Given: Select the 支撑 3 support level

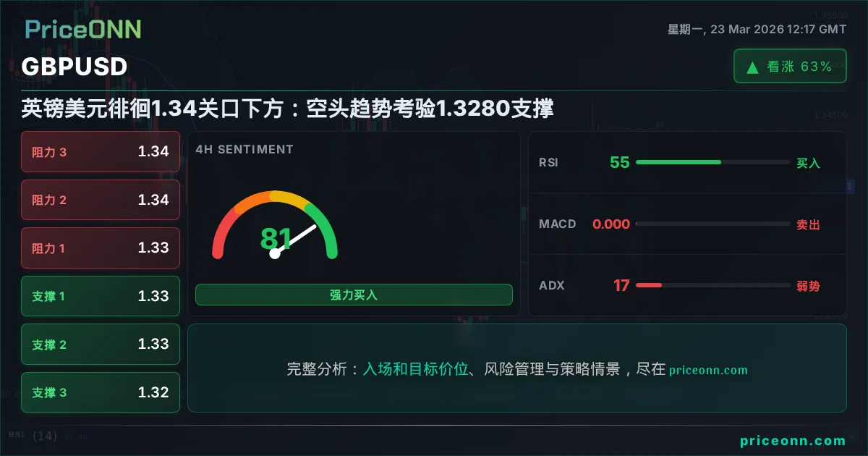Looking at the screenshot, I should point(101,392).
